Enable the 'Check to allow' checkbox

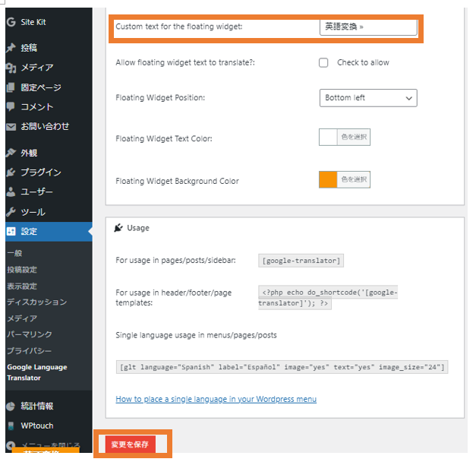[x=324, y=62]
